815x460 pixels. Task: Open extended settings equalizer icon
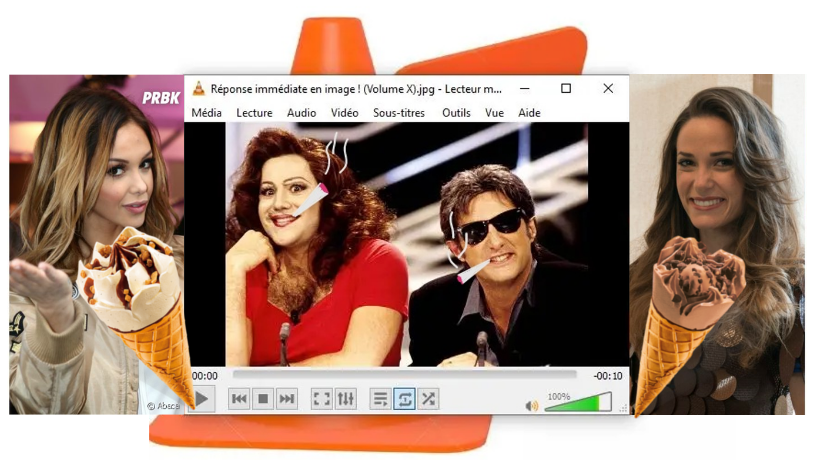click(x=345, y=399)
